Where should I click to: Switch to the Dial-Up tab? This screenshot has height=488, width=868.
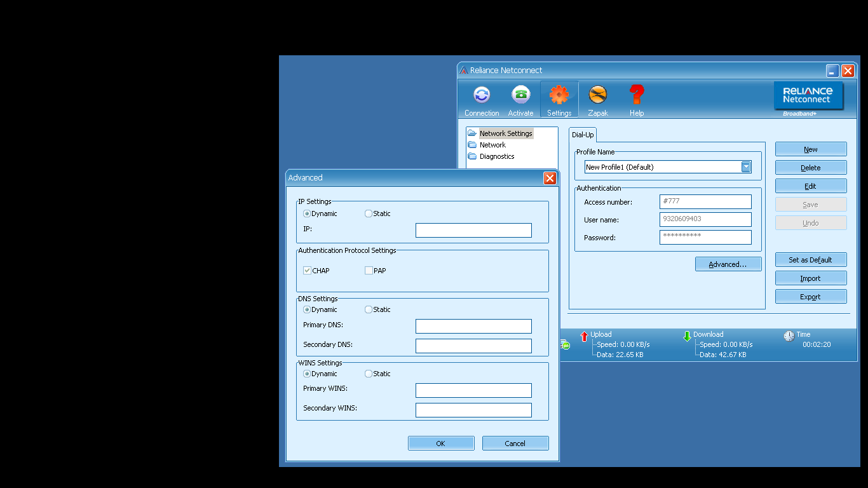tap(583, 135)
